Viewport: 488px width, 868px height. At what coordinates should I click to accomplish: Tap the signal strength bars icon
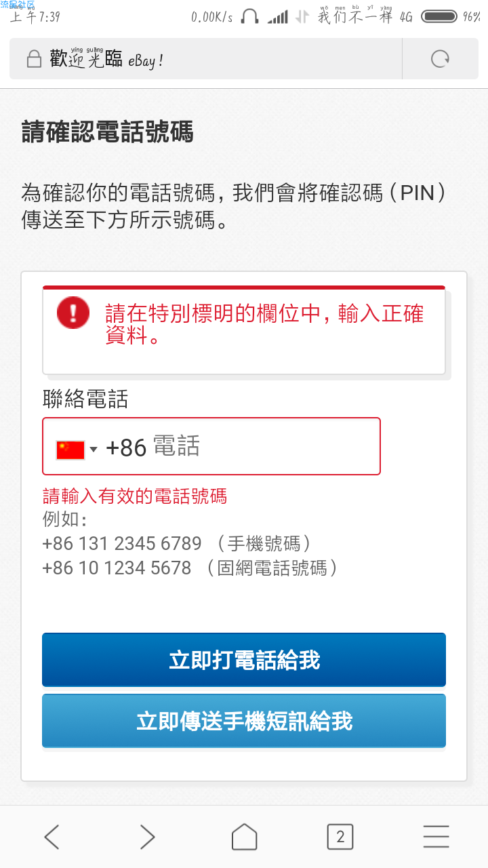tap(277, 16)
